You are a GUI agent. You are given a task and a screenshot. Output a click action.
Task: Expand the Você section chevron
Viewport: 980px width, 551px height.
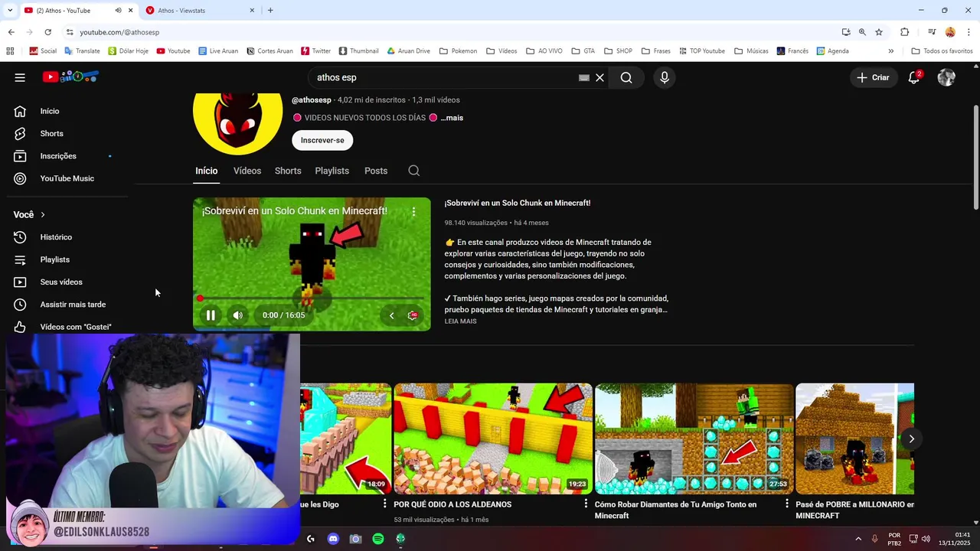[x=43, y=215]
